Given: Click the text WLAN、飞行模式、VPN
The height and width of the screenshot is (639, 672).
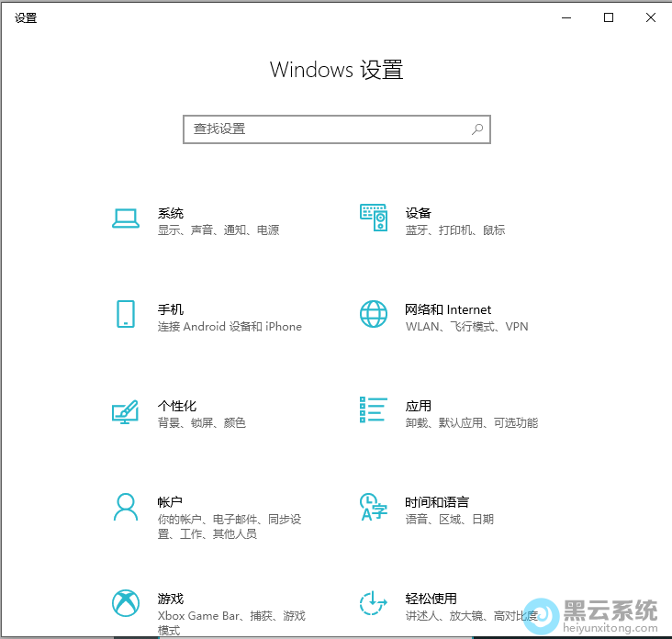Looking at the screenshot, I should click(x=466, y=327).
